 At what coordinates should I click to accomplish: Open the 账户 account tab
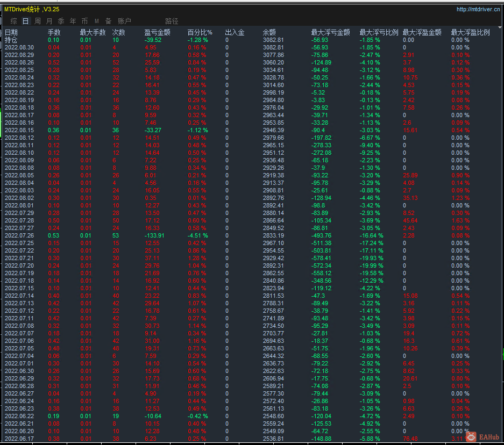[x=124, y=21]
